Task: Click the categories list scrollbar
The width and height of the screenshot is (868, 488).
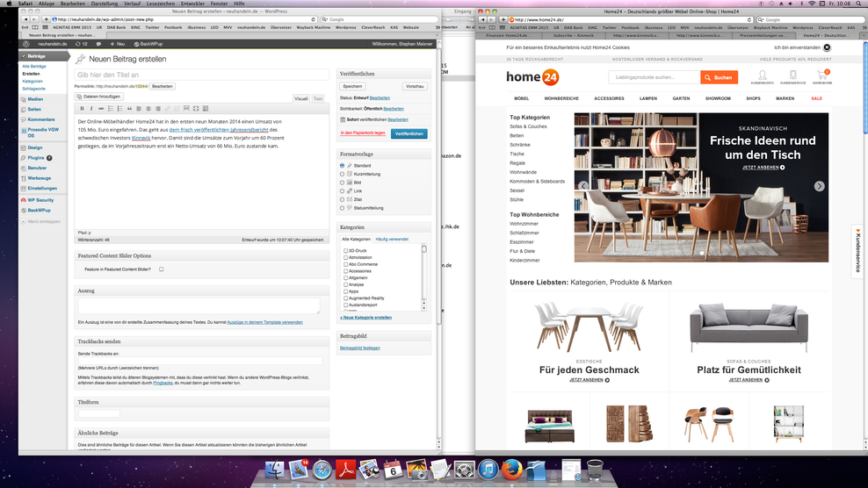Action: click(424, 276)
